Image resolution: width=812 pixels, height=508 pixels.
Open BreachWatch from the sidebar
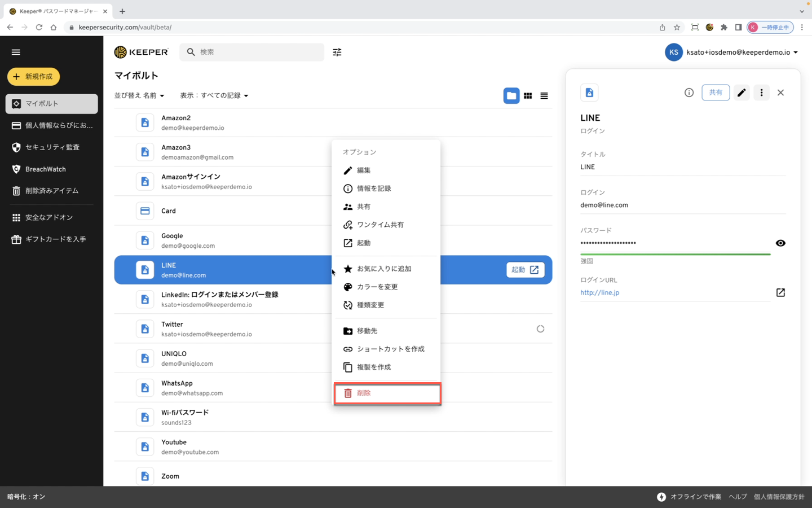(x=45, y=169)
